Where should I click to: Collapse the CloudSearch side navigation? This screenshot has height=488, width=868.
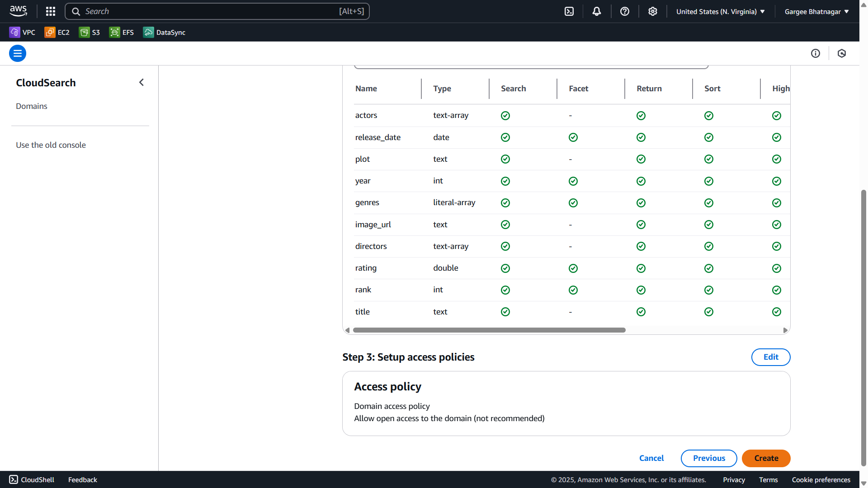[142, 82]
